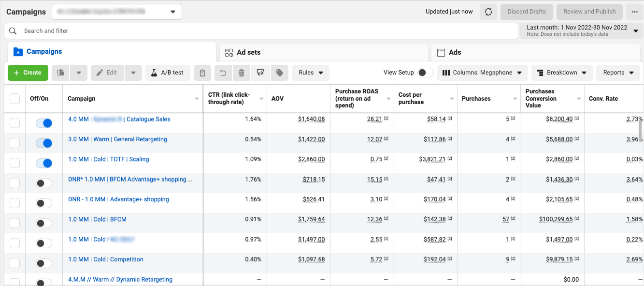This screenshot has height=286, width=644.
Task: Turn off the Catalogue Sales campaign toggle
Action: click(x=44, y=123)
